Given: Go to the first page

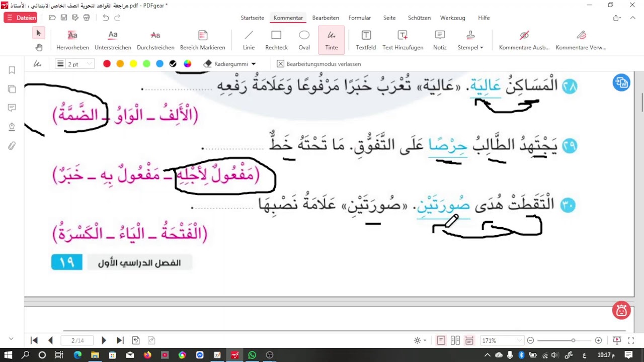Looking at the screenshot, I should pyautogui.click(x=34, y=340).
